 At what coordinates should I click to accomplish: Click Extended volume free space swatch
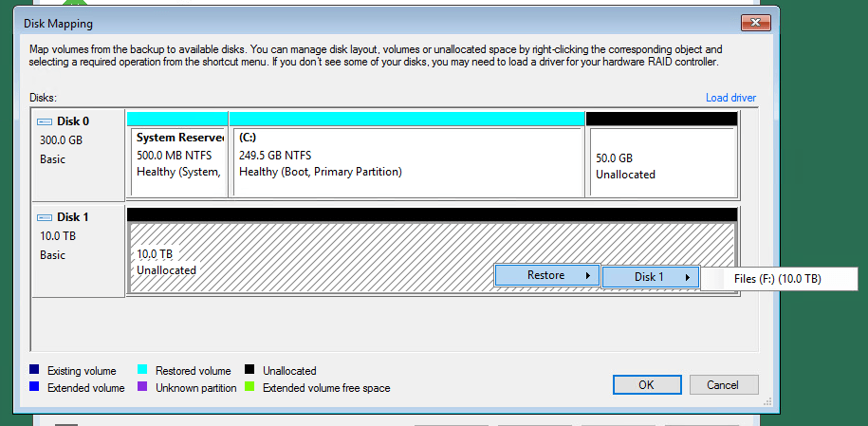249,387
